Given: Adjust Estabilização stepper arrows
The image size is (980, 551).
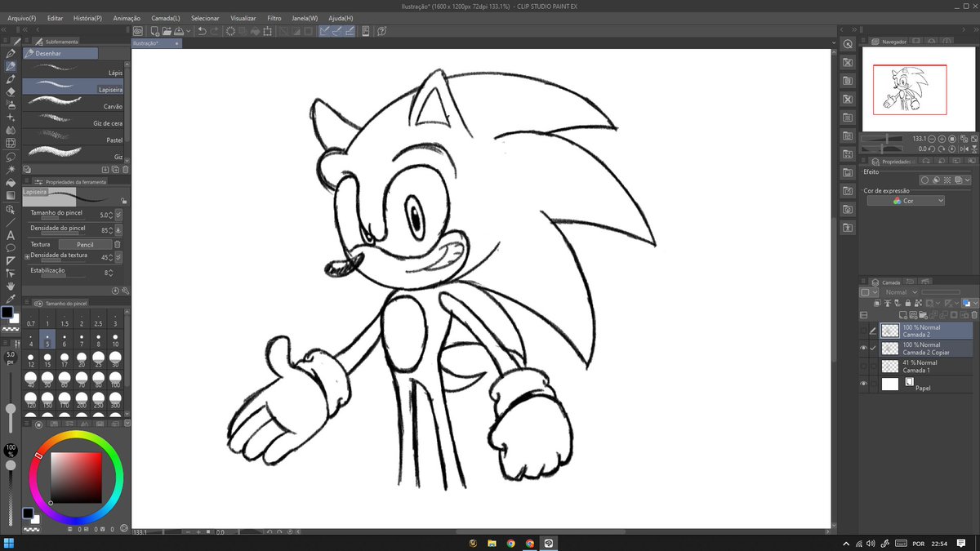Looking at the screenshot, I should 112,273.
